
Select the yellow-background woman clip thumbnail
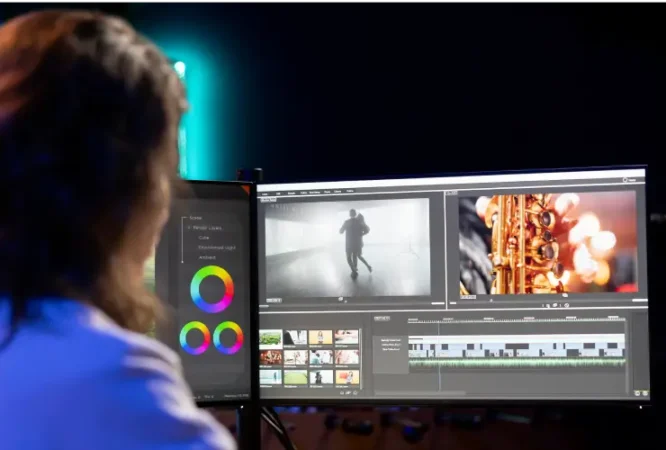[321, 337]
